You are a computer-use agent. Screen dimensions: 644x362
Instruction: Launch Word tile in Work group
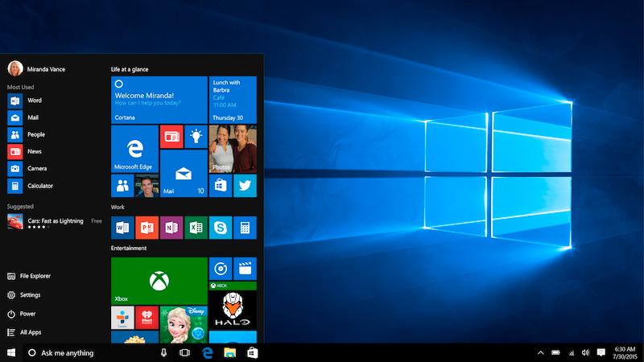coord(122,228)
